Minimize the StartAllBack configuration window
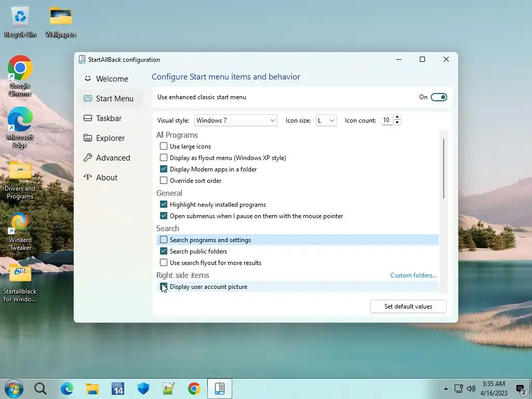The height and width of the screenshot is (399, 532). [x=399, y=59]
